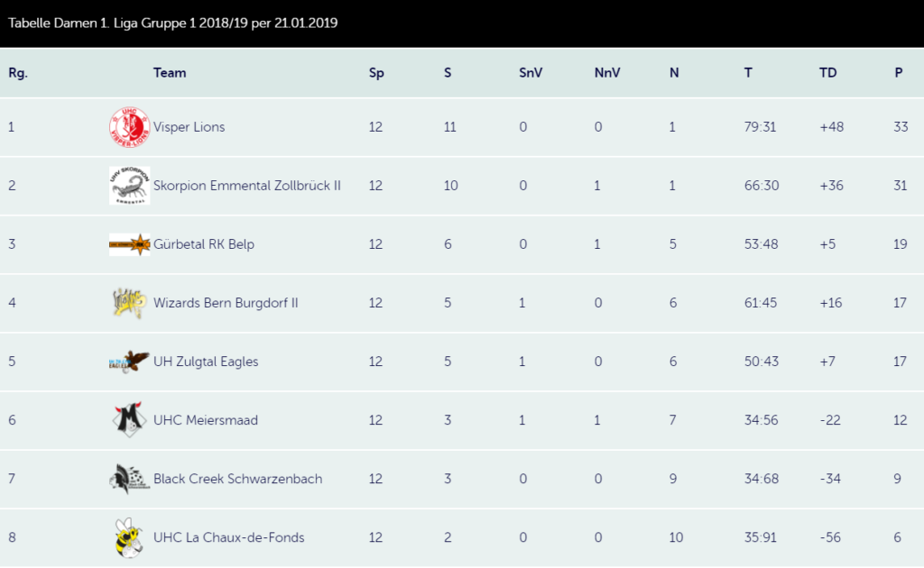Image resolution: width=924 pixels, height=568 pixels.
Task: Click the Black Creek Schwarzenbach logo
Action: (x=130, y=479)
